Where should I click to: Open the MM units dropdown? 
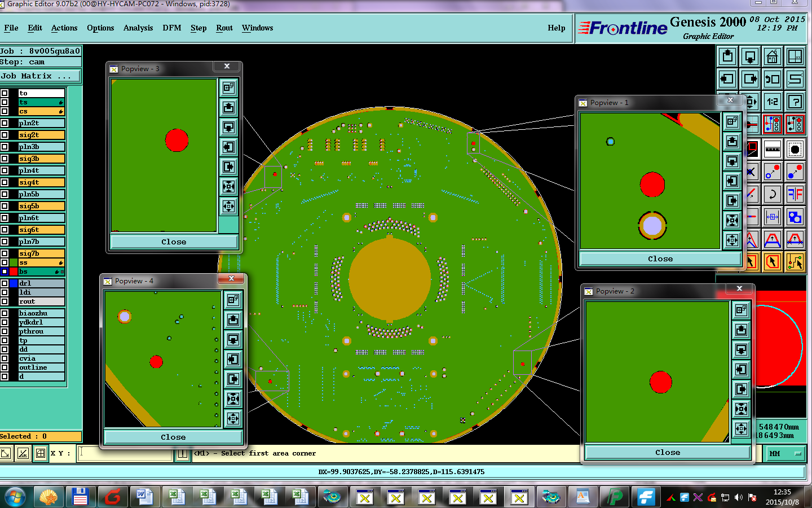(x=784, y=453)
